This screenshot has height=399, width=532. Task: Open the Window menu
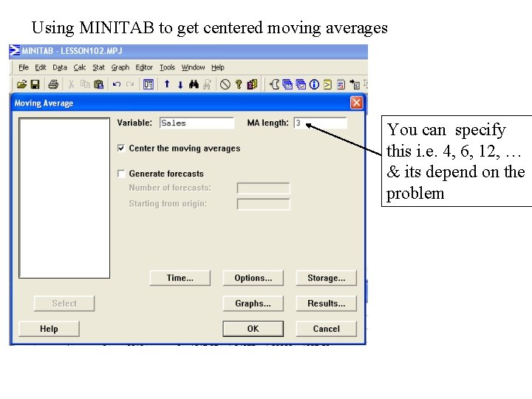(x=193, y=67)
